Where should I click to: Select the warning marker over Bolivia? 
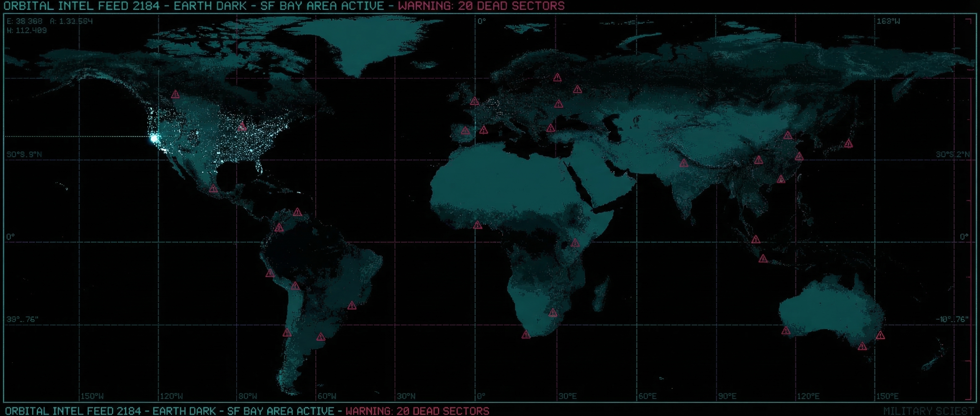pyautogui.click(x=295, y=285)
